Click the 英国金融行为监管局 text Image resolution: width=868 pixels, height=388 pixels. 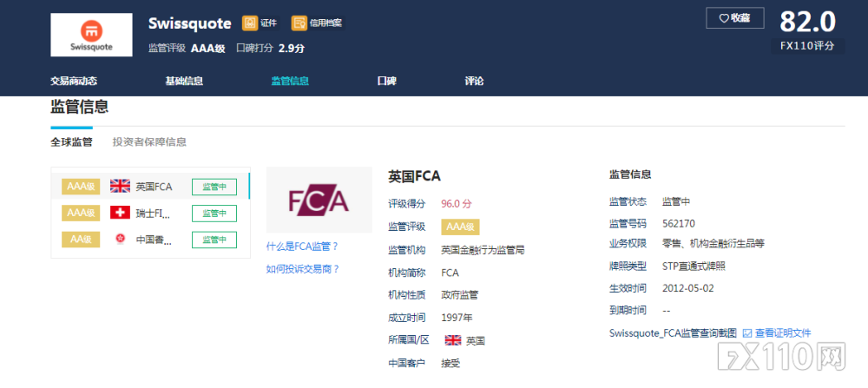tap(483, 250)
